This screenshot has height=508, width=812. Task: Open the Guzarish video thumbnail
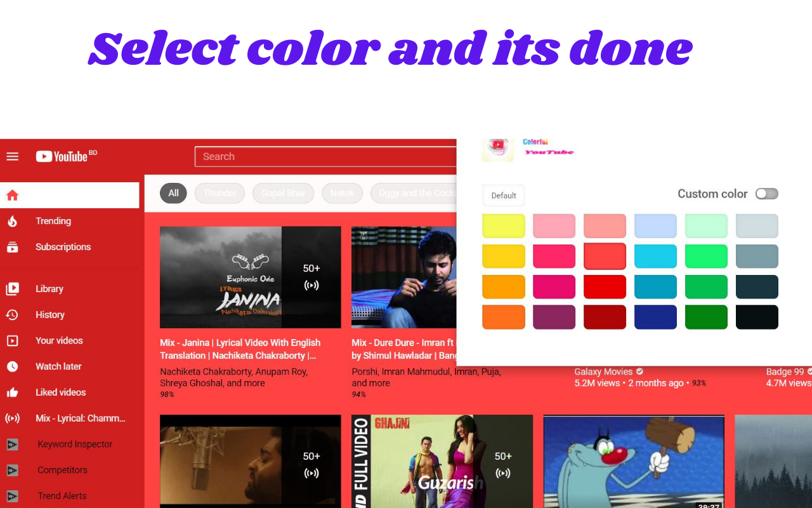[x=442, y=462]
